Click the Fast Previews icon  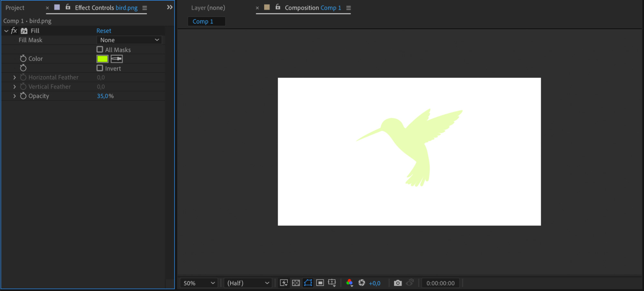[x=284, y=283]
